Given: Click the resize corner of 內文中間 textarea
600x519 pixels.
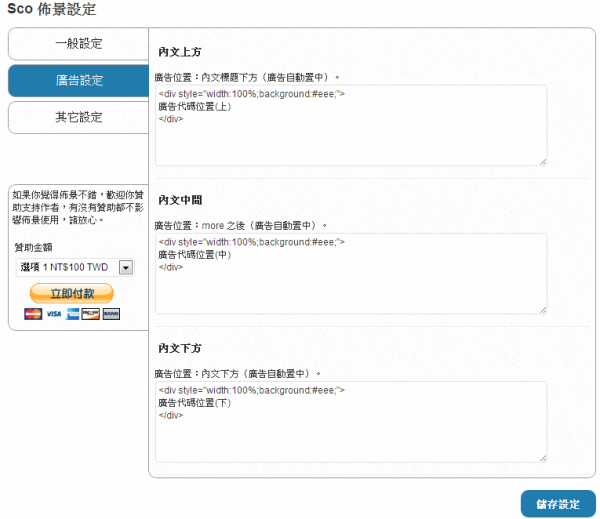Looking at the screenshot, I should (543, 309).
